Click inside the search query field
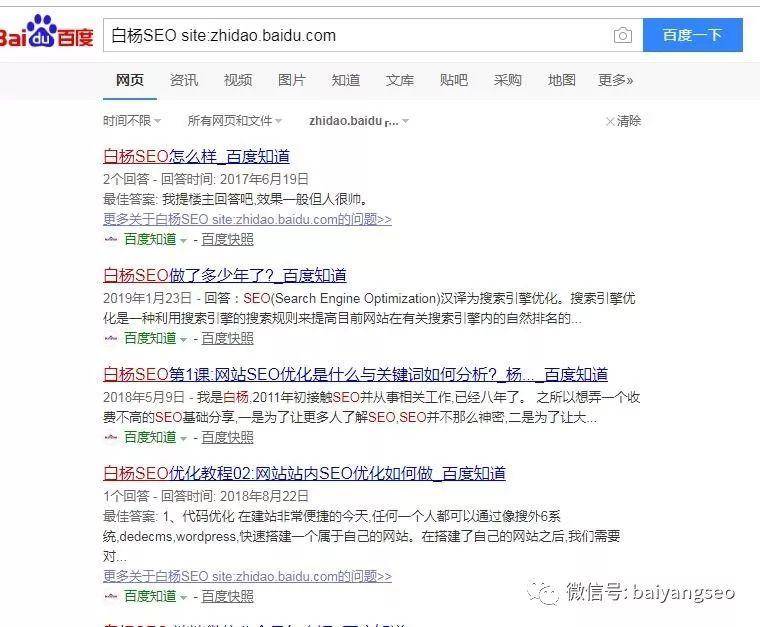The width and height of the screenshot is (760, 627). pyautogui.click(x=359, y=35)
